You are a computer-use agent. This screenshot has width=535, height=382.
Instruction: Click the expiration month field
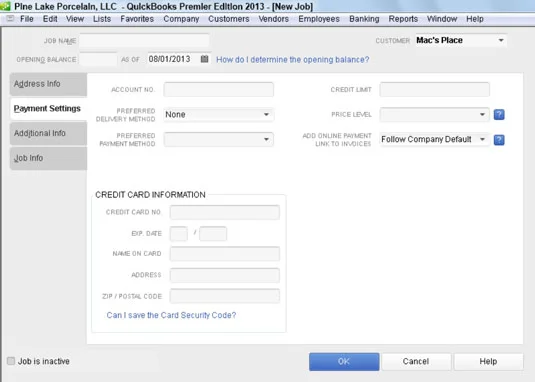[x=179, y=234]
